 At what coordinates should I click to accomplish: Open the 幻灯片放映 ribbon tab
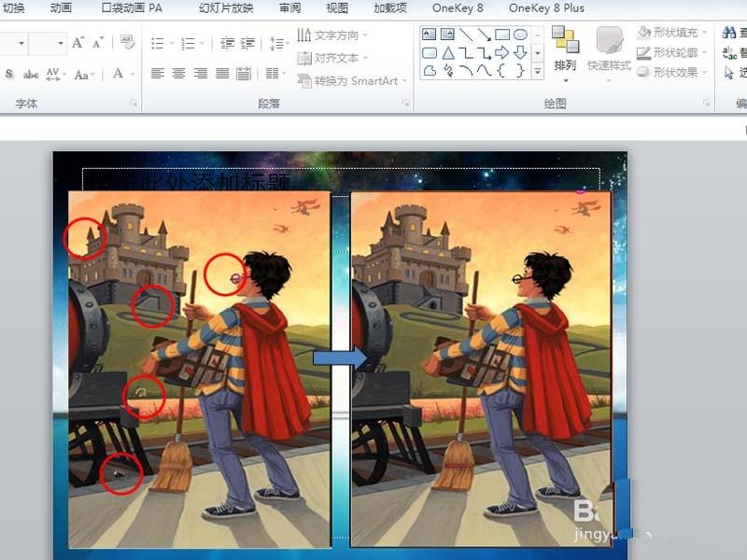[226, 8]
